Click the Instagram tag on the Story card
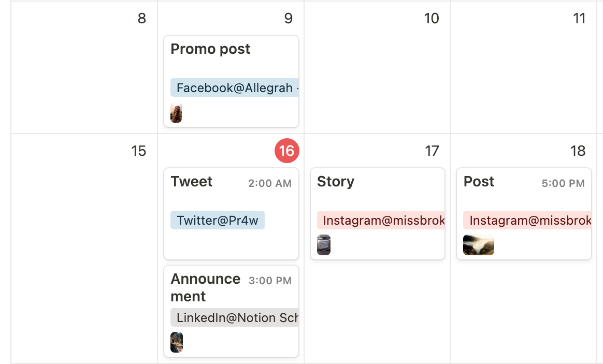603x364 pixels. [381, 221]
